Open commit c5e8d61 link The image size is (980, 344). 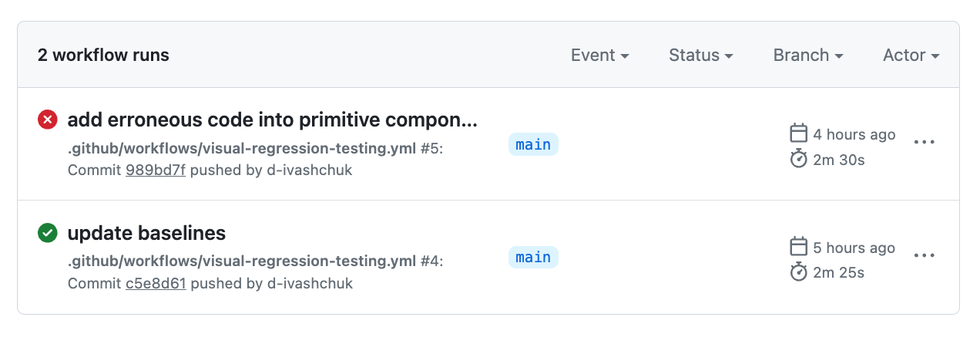click(156, 284)
